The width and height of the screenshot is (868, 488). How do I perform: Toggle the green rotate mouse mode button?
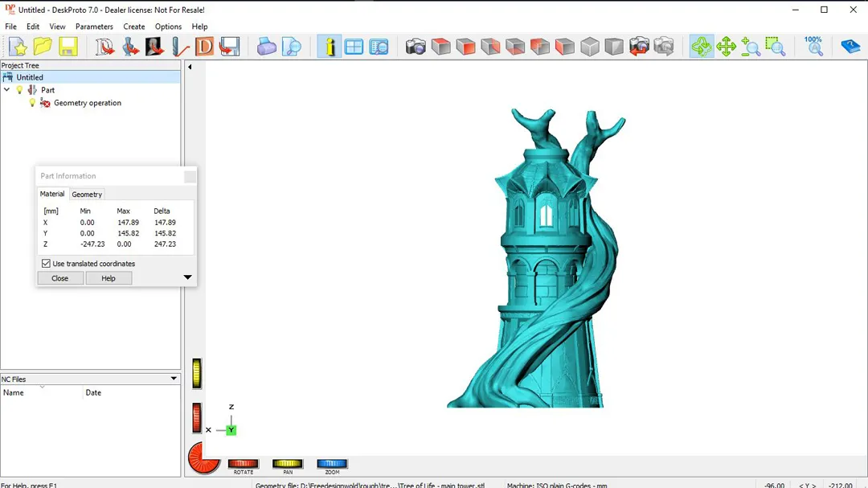pos(702,47)
